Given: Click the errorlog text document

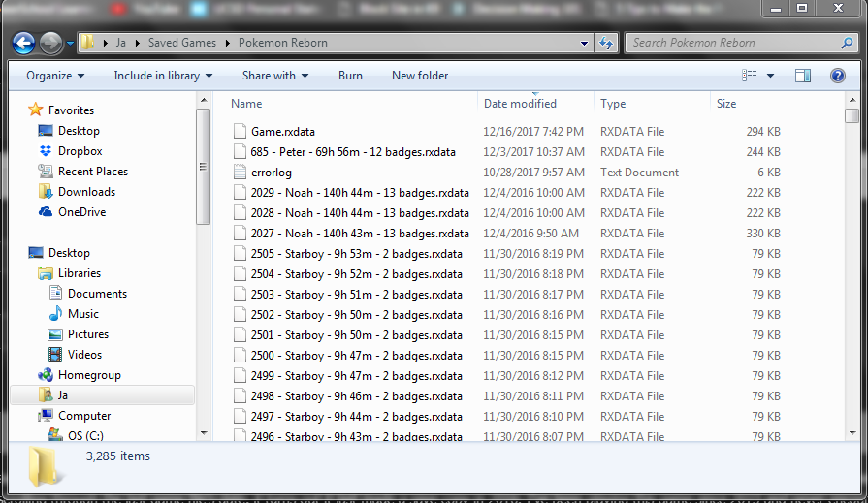Looking at the screenshot, I should click(271, 173).
